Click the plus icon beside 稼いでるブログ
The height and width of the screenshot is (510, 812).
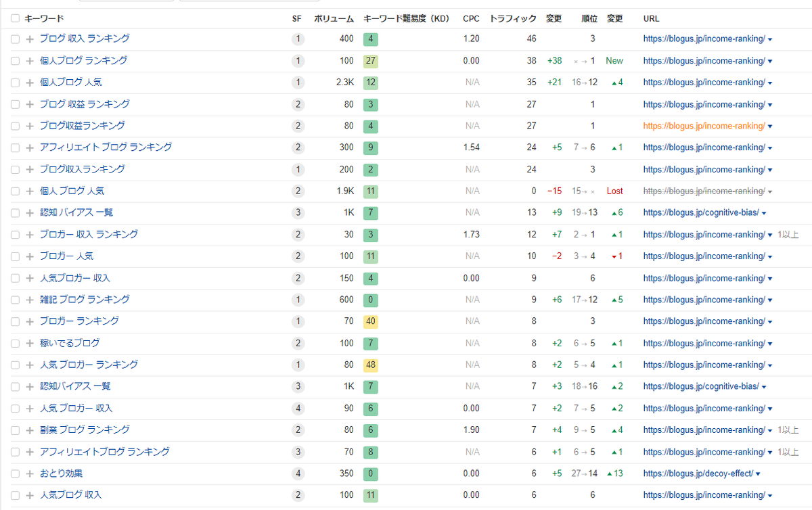[30, 344]
